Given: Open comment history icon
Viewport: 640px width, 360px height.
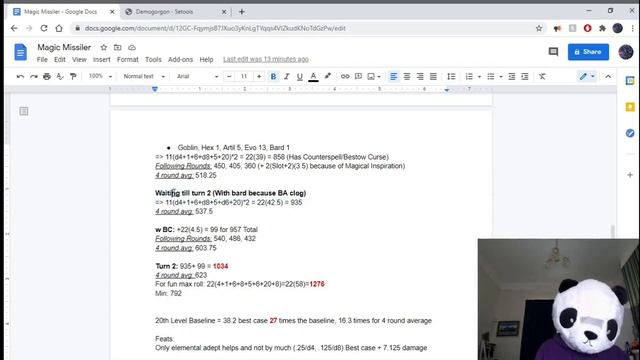Looking at the screenshot, I should point(553,51).
